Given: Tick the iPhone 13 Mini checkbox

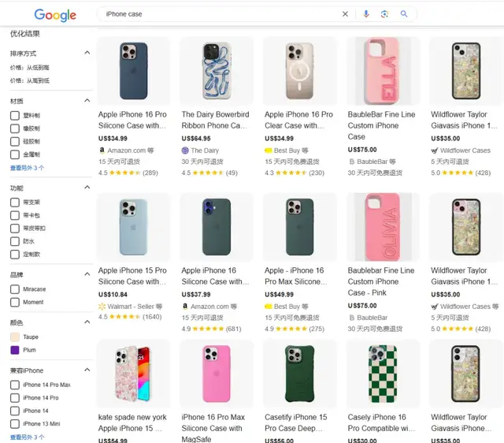Looking at the screenshot, I should (x=15, y=423).
